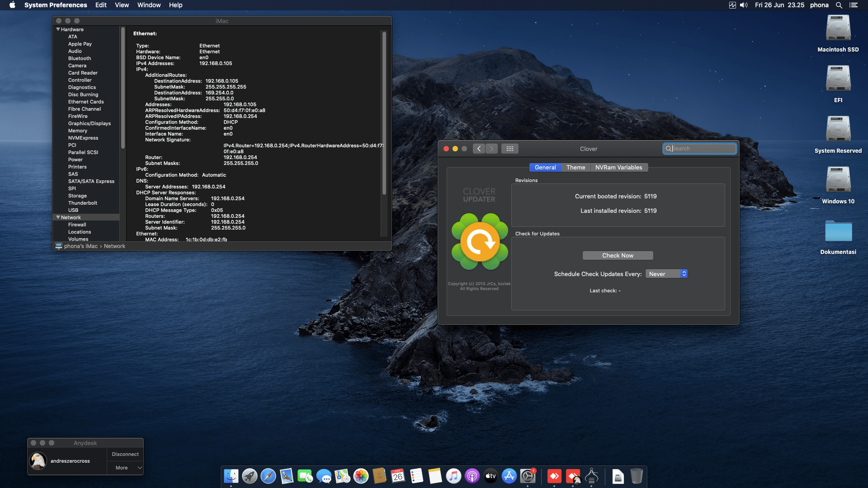Open Messages icon in Dock
The height and width of the screenshot is (488, 868).
pyautogui.click(x=324, y=476)
